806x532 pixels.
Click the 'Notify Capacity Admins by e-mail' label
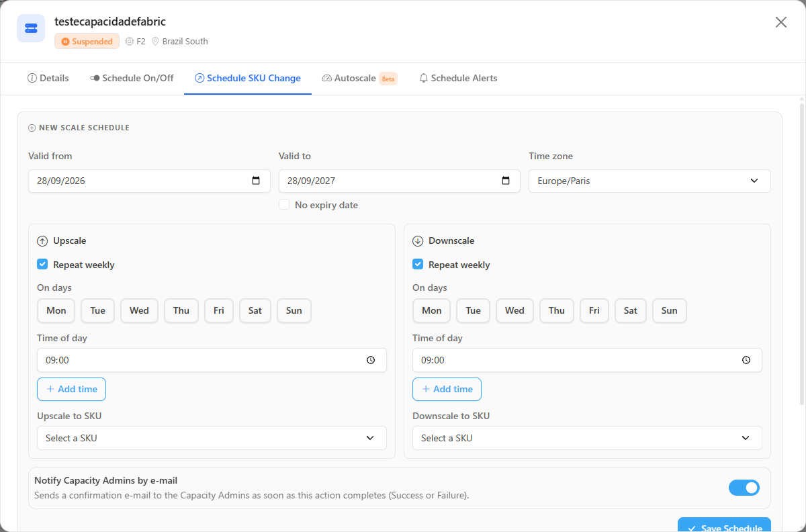(106, 480)
